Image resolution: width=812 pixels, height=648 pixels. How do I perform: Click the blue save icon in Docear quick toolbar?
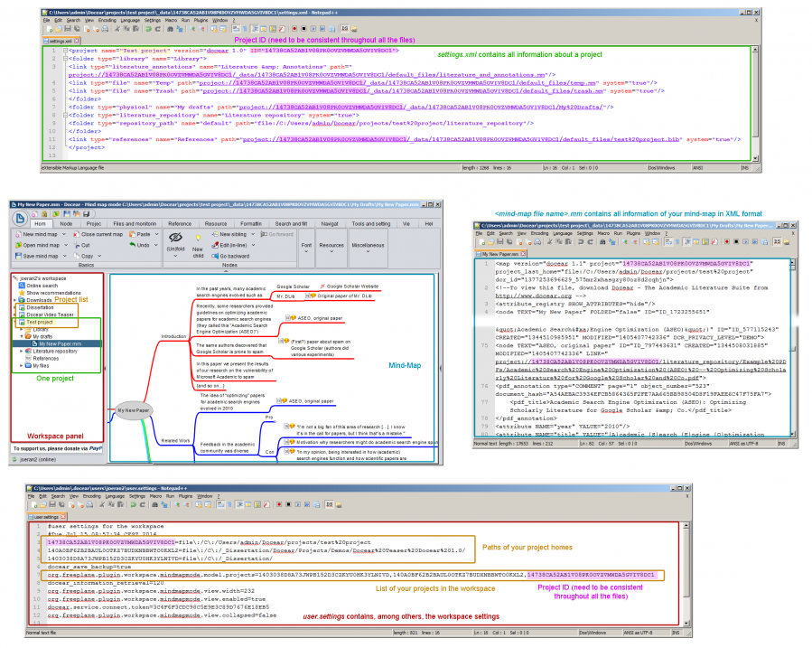point(67,213)
